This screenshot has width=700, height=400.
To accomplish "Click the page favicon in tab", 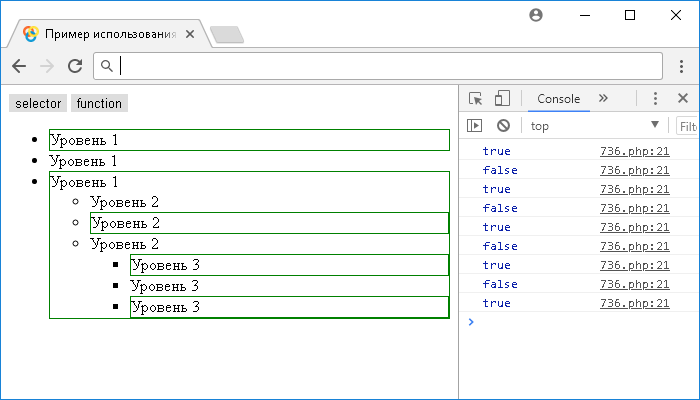I will 30,34.
